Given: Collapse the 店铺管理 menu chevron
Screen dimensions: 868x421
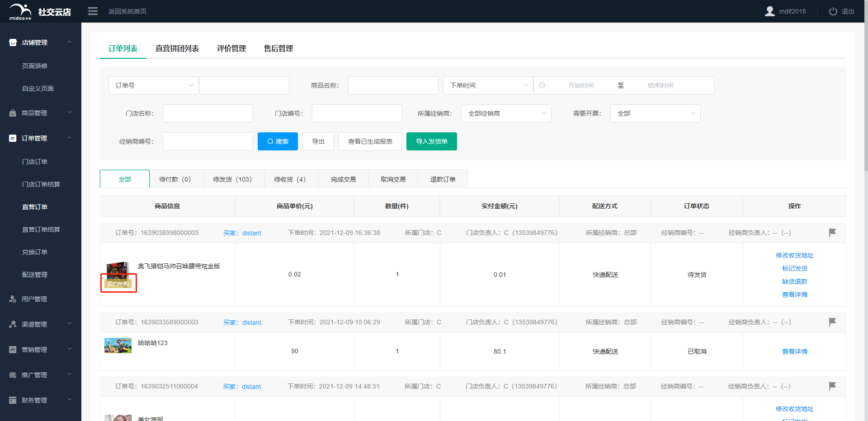Looking at the screenshot, I should (x=70, y=42).
